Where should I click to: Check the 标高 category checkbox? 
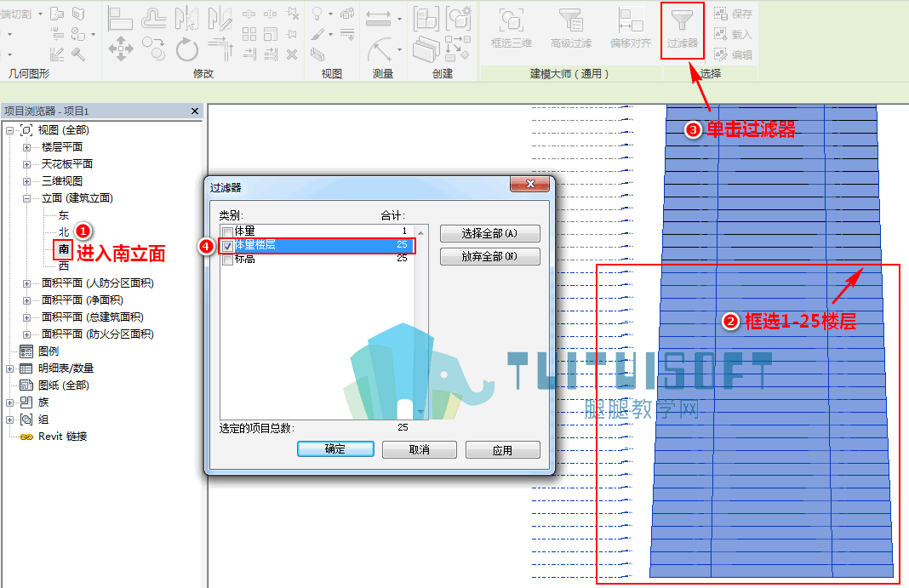228,260
